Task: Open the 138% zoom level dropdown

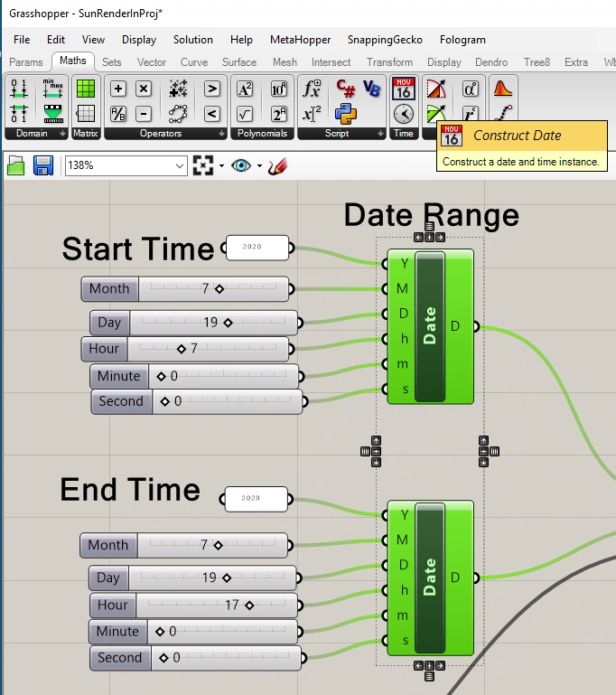Action: 180,166
